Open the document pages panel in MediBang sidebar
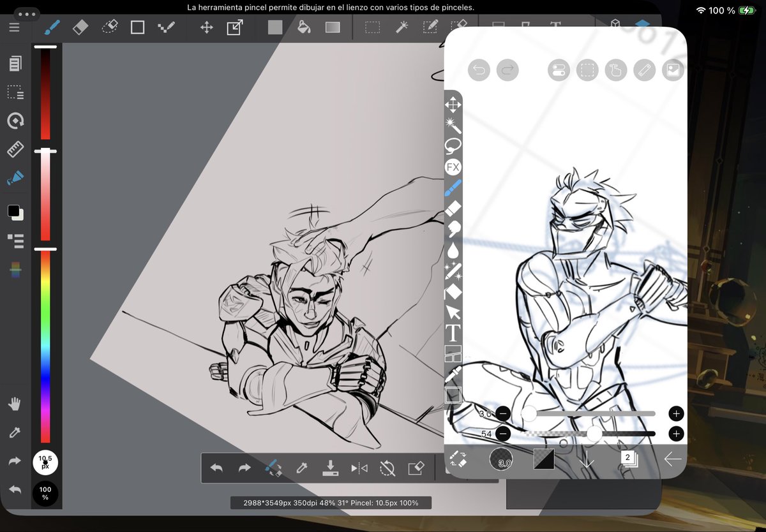 tap(15, 63)
